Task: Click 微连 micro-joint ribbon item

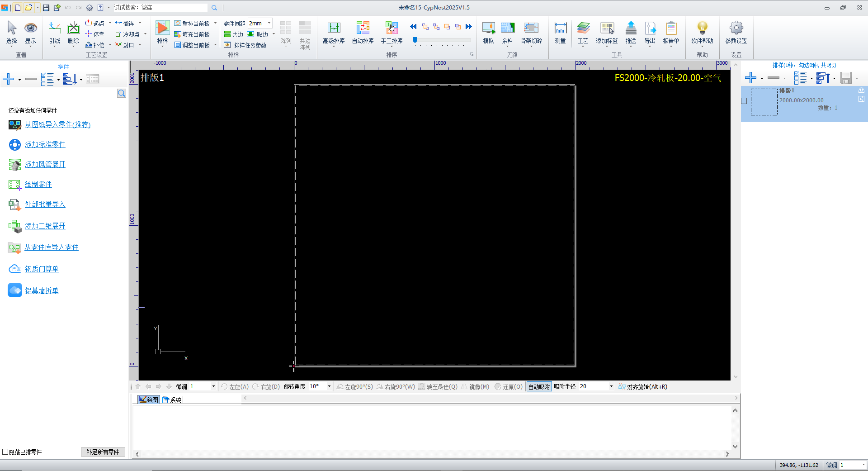Action: pyautogui.click(x=124, y=23)
